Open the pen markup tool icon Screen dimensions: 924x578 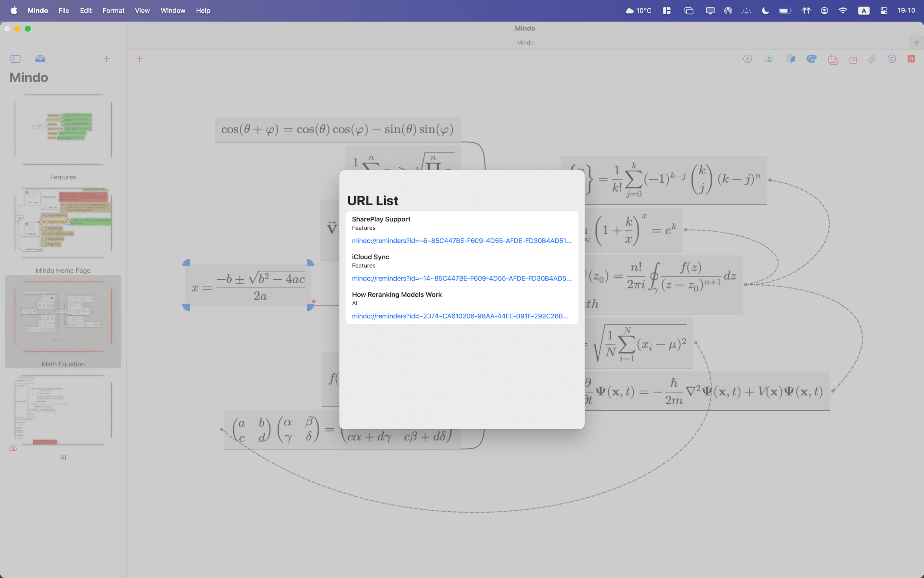coord(747,59)
